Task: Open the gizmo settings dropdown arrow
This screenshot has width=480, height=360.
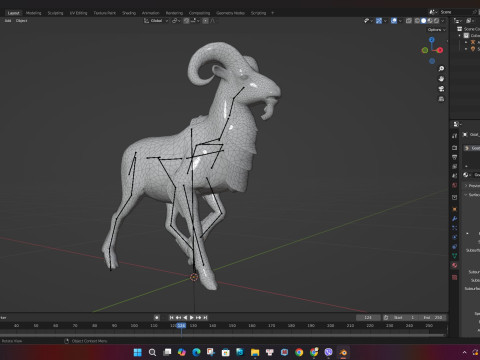Action: pyautogui.click(x=385, y=21)
